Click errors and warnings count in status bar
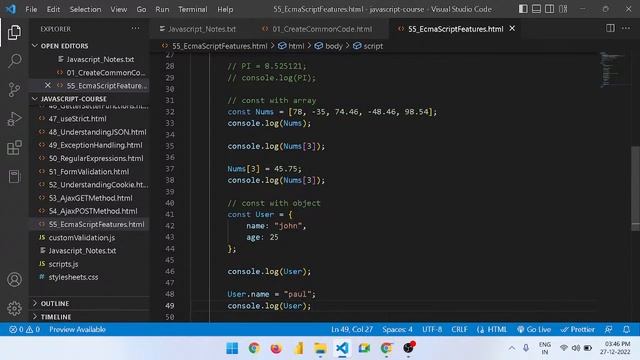640x360 pixels. pos(24,329)
